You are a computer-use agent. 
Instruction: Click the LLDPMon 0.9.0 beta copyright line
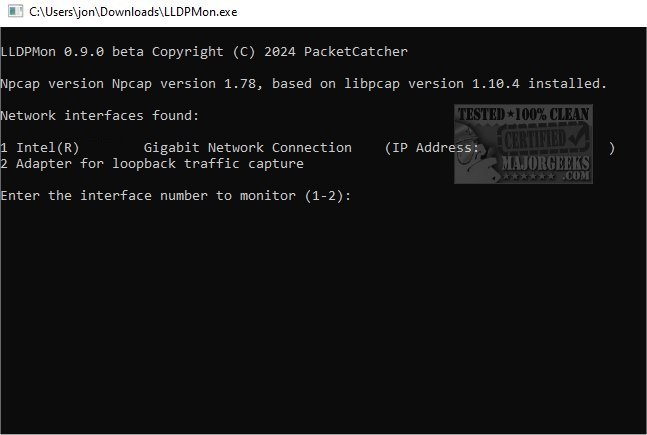click(x=204, y=51)
